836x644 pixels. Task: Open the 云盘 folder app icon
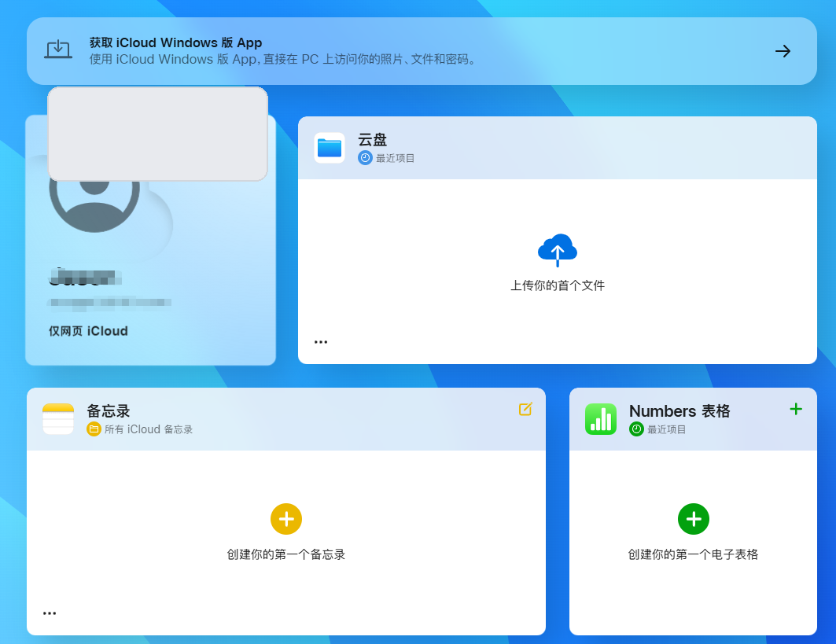[x=330, y=148]
